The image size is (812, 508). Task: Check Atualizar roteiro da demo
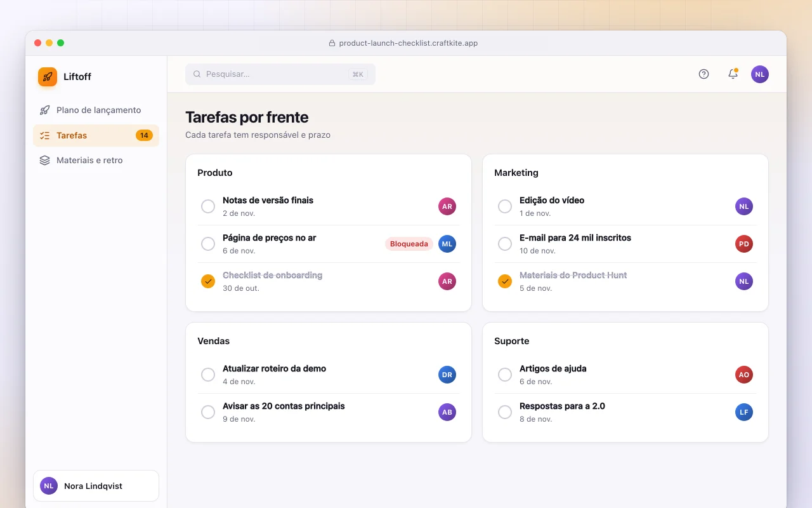pos(208,375)
